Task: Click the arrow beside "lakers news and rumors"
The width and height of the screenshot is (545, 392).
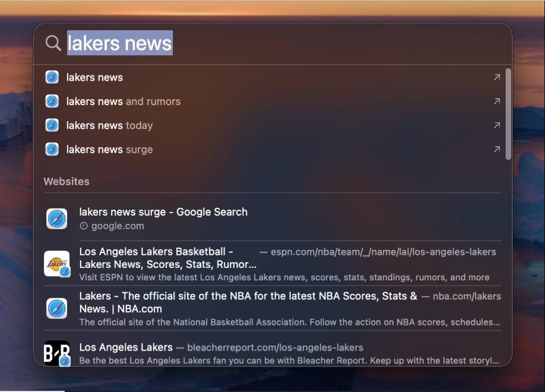Action: 498,101
